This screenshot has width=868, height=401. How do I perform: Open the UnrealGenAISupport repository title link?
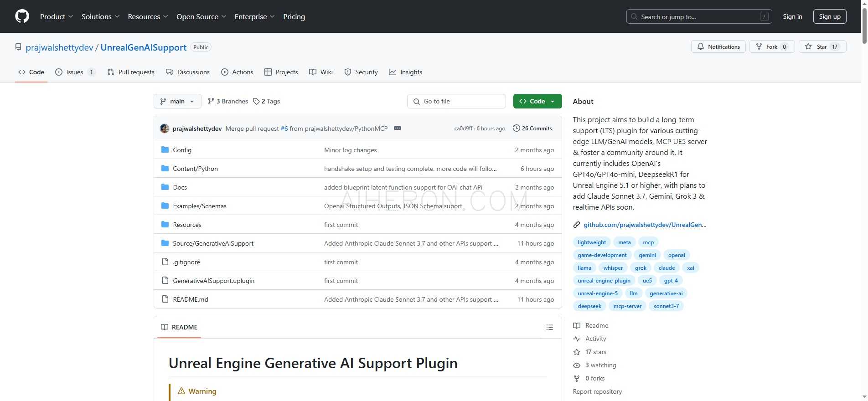tap(144, 47)
